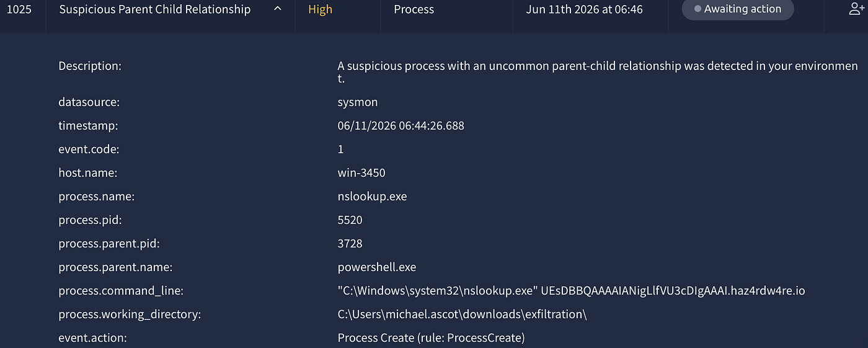868x348 pixels.
Task: Select the sysmon datasource value
Action: 358,102
